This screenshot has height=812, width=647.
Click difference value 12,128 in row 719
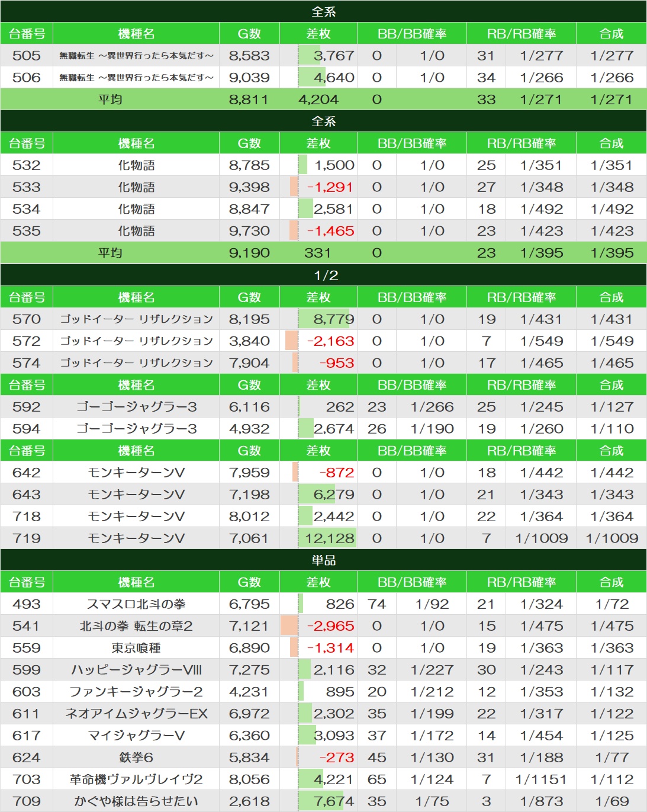(x=330, y=538)
